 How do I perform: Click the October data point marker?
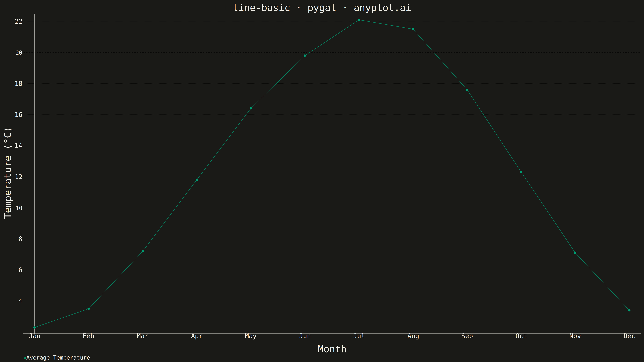click(x=521, y=172)
